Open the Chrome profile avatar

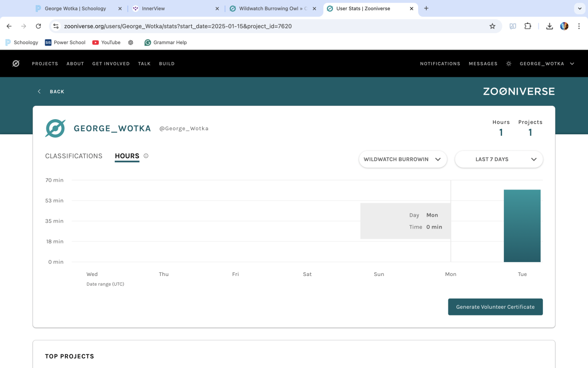[564, 26]
